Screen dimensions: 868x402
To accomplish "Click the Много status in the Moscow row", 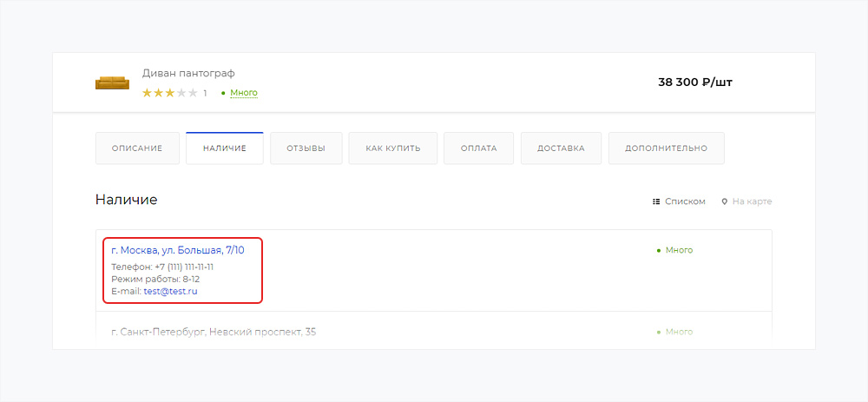I will [678, 250].
